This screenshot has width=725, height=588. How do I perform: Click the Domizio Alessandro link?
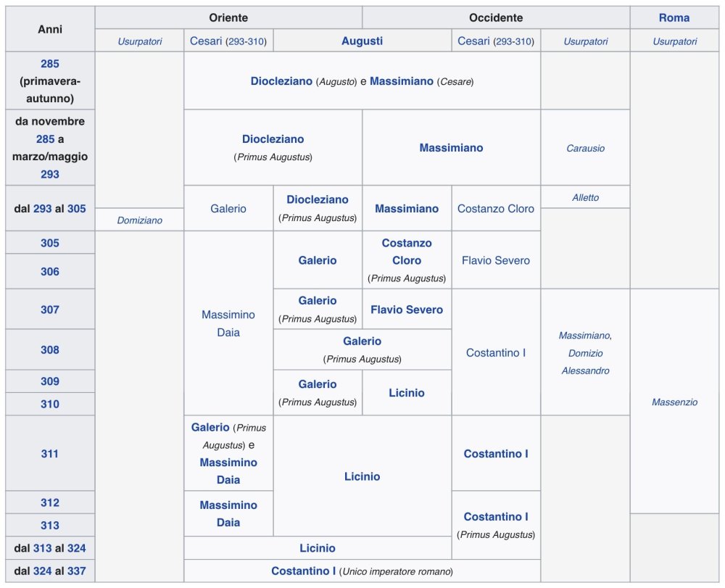point(585,362)
